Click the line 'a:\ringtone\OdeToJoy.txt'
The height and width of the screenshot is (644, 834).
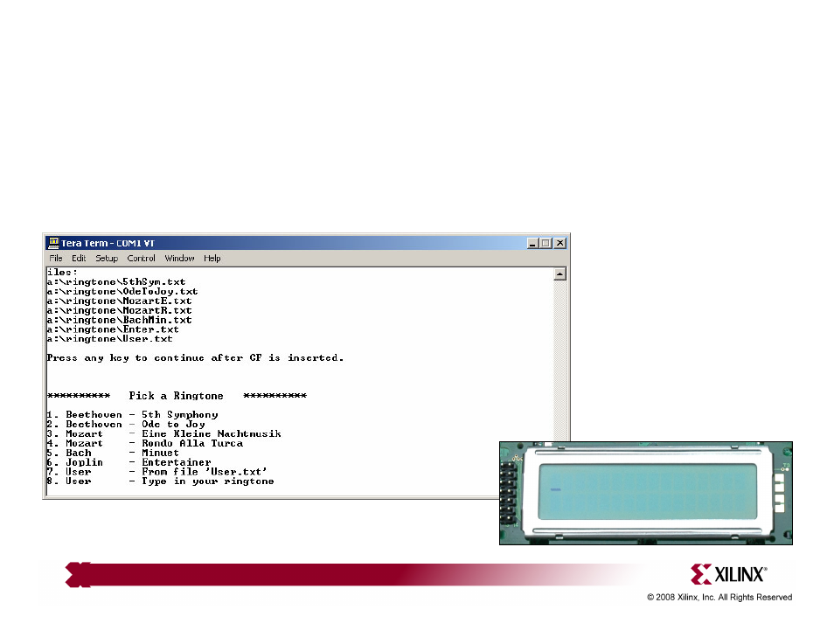pyautogui.click(x=122, y=292)
